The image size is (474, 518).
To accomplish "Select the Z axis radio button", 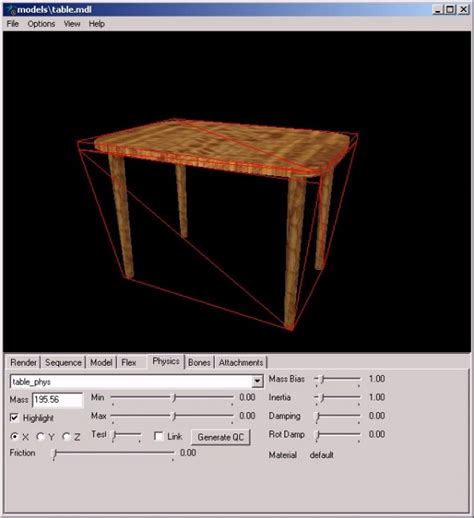I will pos(66,436).
